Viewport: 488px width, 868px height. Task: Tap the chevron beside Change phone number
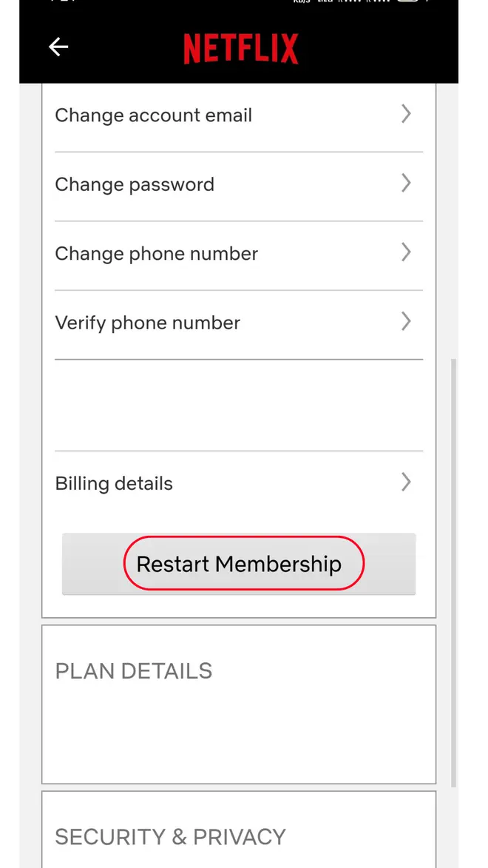coord(405,252)
